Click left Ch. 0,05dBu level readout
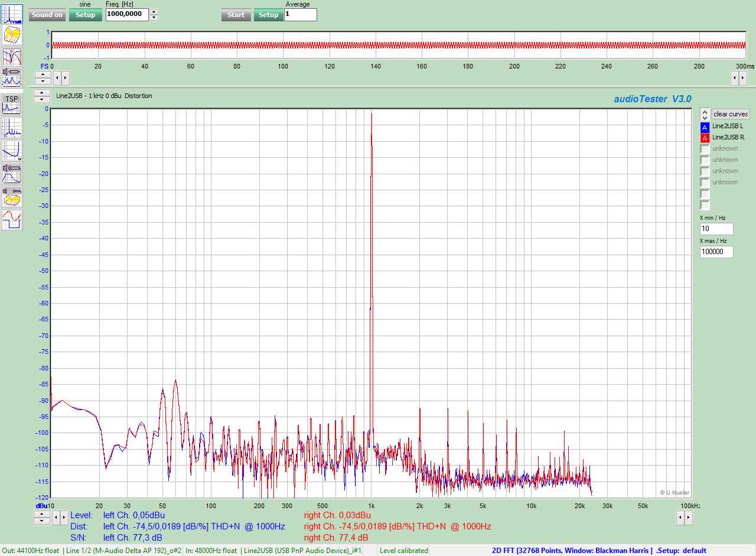This screenshot has width=756, height=556. [x=134, y=515]
